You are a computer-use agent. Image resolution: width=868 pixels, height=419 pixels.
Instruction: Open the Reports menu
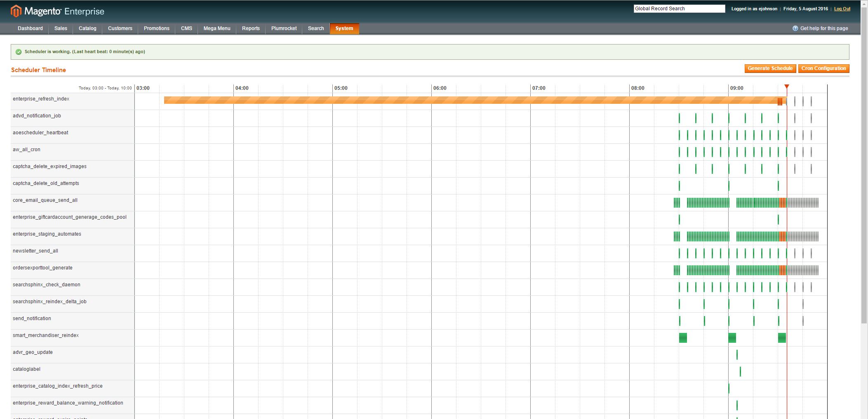click(x=251, y=28)
